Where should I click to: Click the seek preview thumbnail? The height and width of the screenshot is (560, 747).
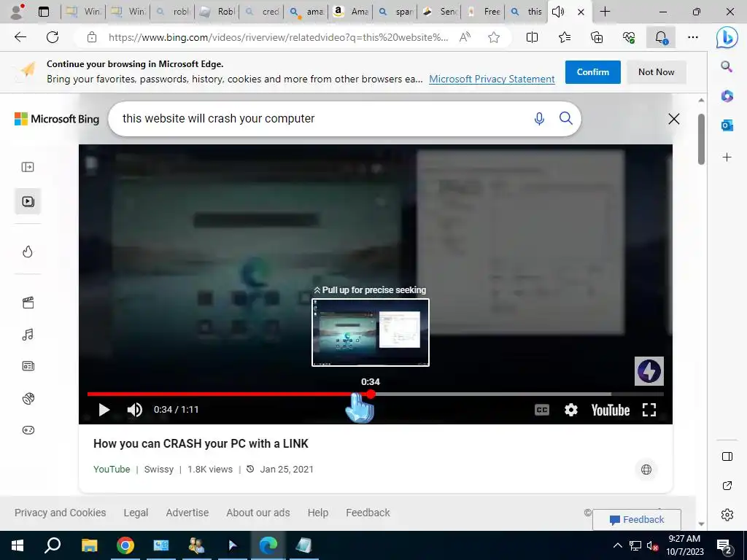[x=370, y=332]
